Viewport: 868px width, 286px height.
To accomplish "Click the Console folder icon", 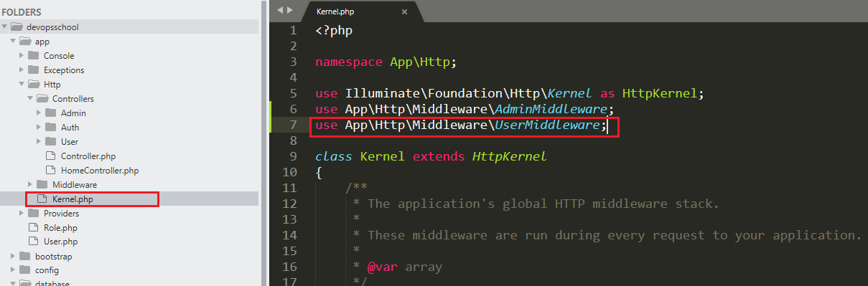I will click(x=33, y=56).
